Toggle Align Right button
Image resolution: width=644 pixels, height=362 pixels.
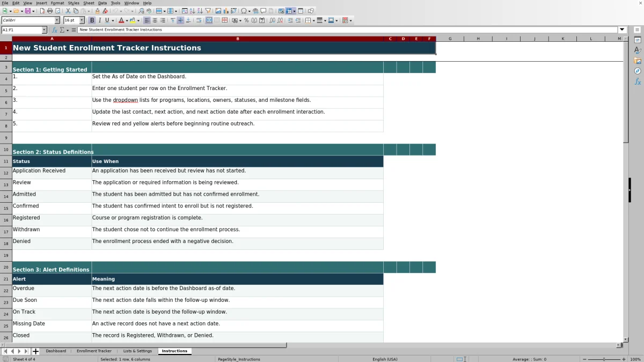click(x=162, y=20)
